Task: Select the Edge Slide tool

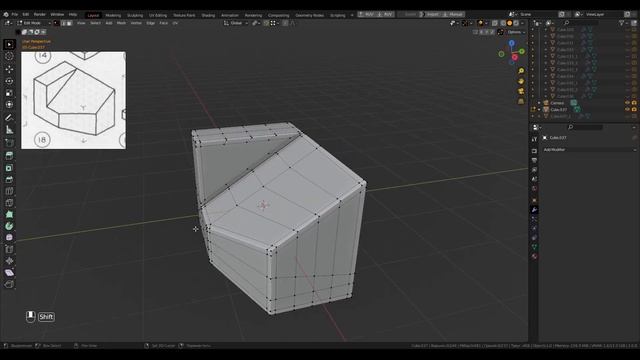Action: [9, 249]
